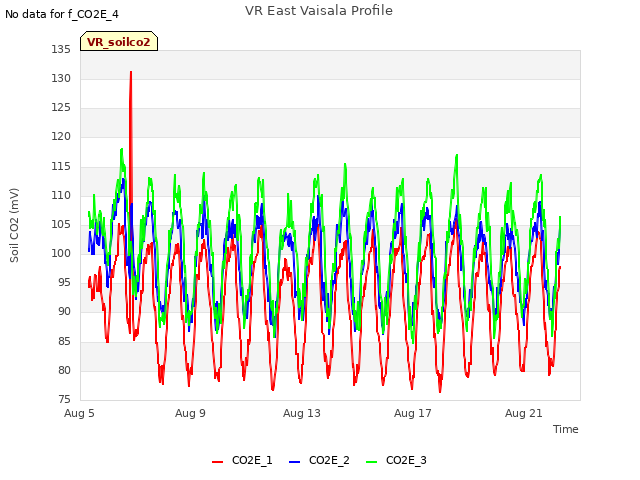The height and width of the screenshot is (480, 640).
Task: Click the VR_soilco2 annotation label
Action: point(119,41)
